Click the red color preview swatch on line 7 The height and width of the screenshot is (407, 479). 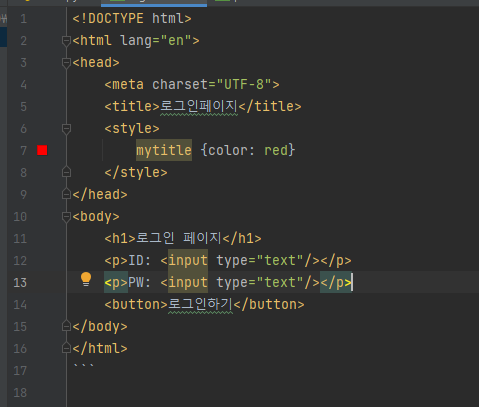(x=42, y=150)
